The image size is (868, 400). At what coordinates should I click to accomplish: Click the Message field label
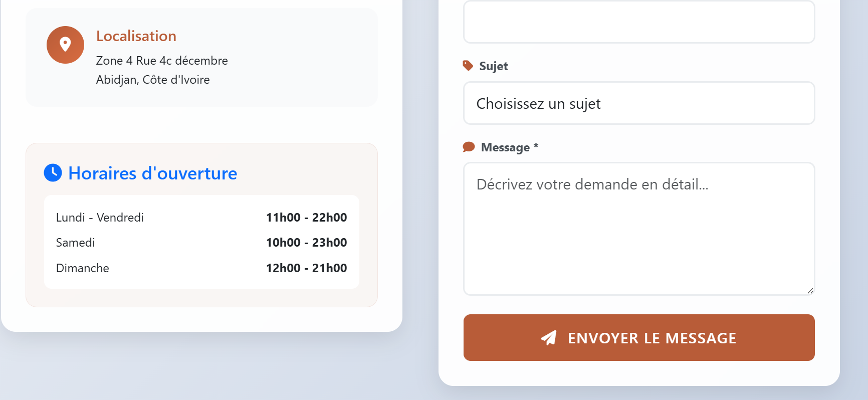(x=505, y=147)
